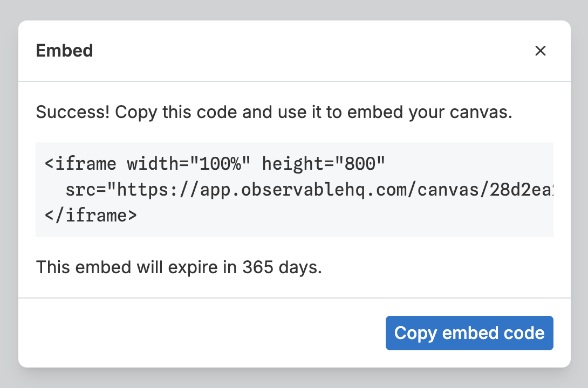588x388 pixels.
Task: Click the word Embed in header
Action: tap(64, 50)
